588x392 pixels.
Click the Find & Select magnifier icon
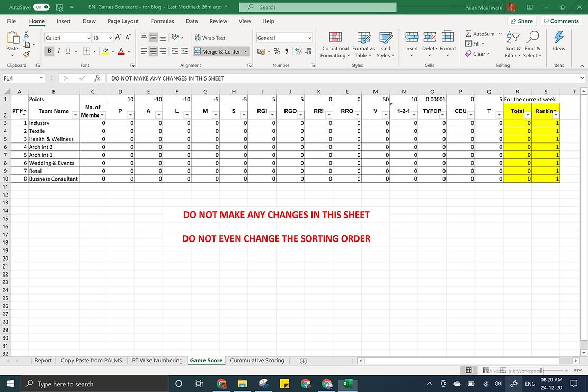point(532,38)
